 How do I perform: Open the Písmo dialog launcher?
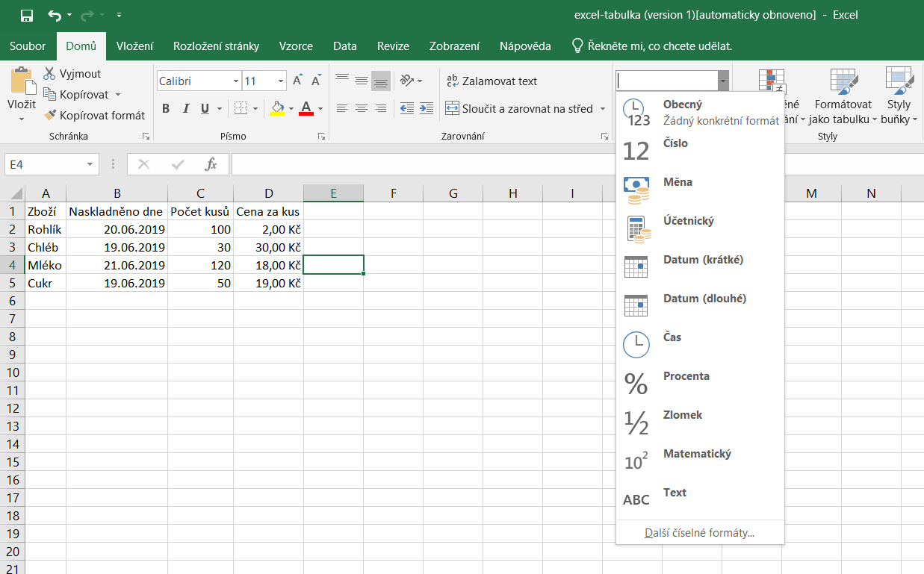coord(321,137)
